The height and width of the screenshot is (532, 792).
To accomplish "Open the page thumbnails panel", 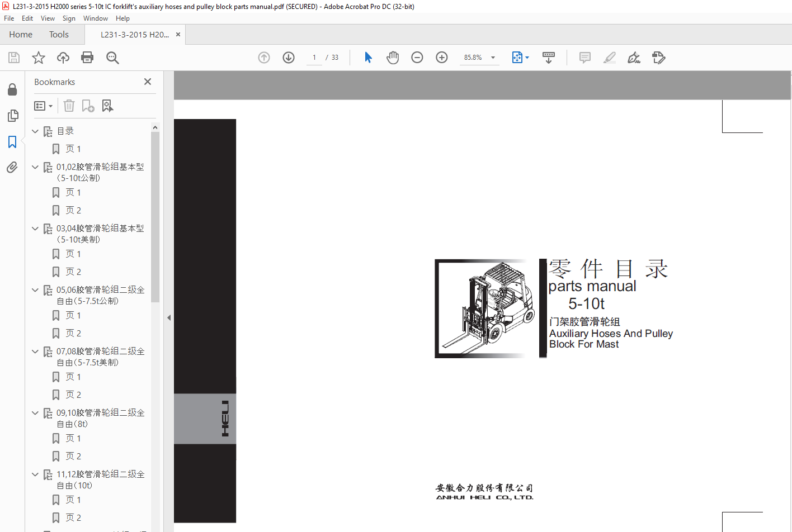I will point(12,116).
